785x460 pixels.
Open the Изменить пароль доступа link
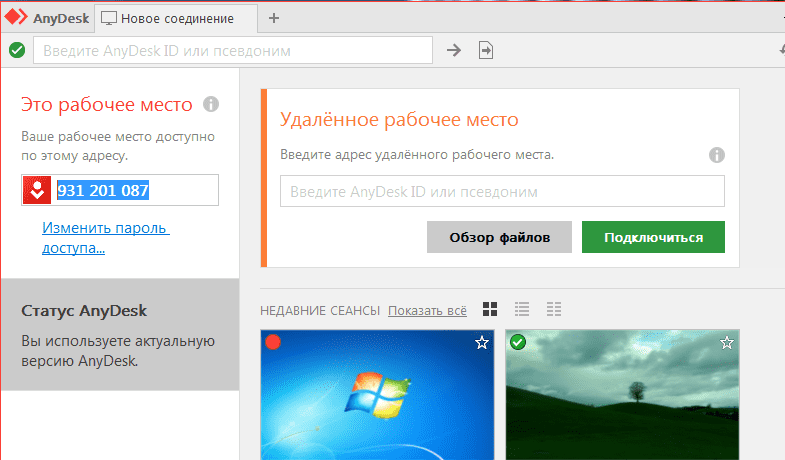click(x=106, y=238)
